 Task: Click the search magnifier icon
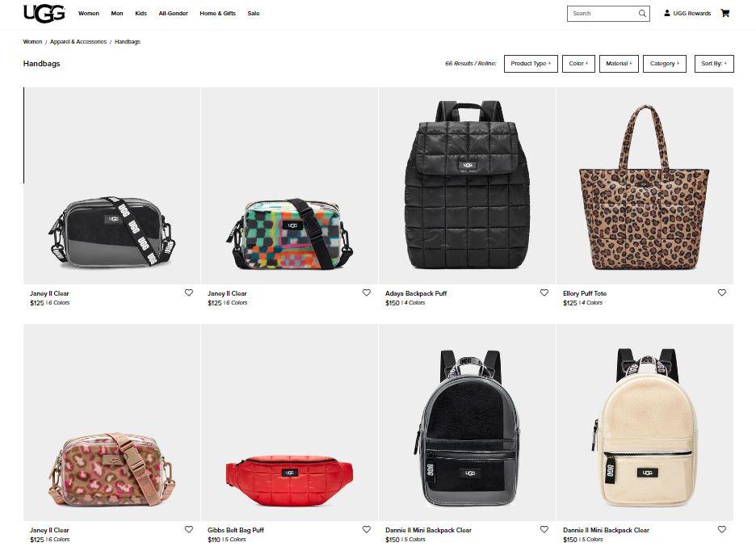pyautogui.click(x=642, y=14)
